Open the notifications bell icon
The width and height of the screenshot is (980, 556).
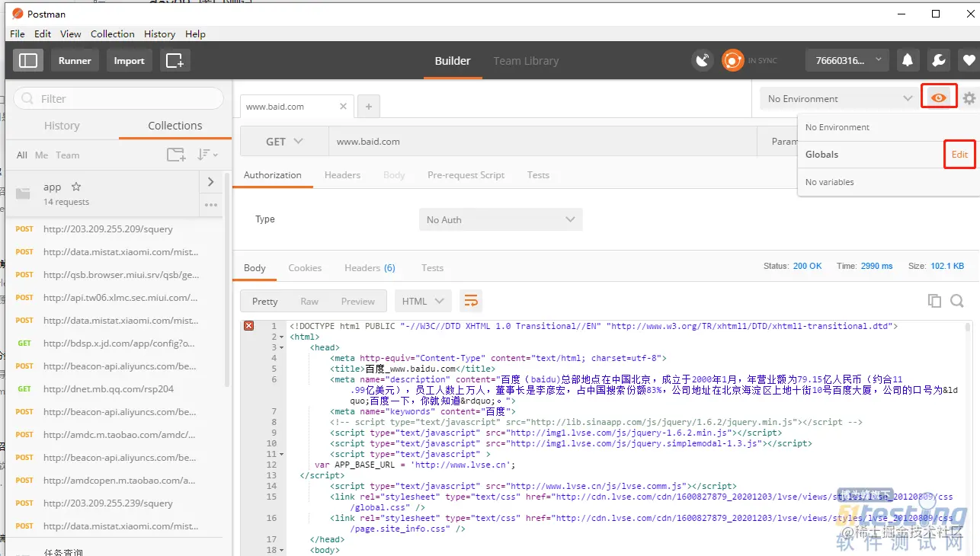(x=908, y=60)
